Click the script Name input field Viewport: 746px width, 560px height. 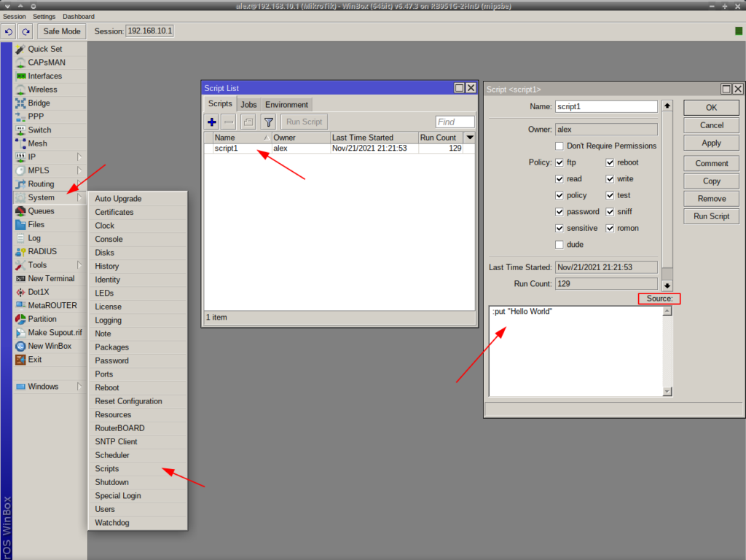point(606,106)
